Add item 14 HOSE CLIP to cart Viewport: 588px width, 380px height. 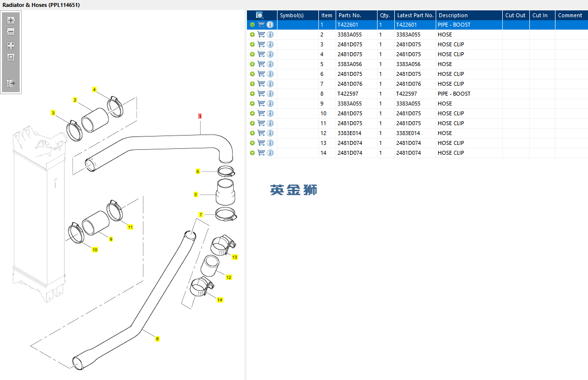click(261, 153)
